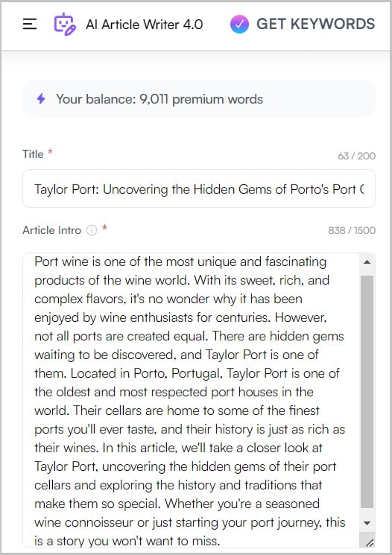Click the Title field label
Viewport: 392px width, 555px height.
(33, 154)
